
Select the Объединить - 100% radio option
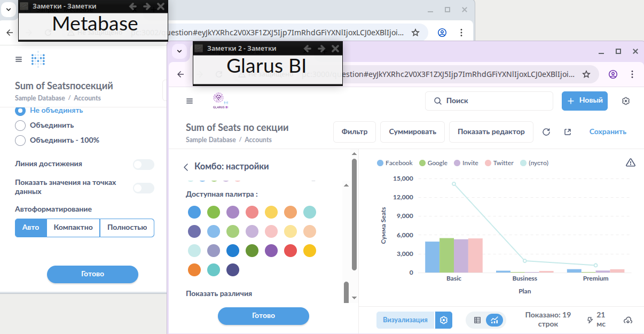[x=20, y=141]
